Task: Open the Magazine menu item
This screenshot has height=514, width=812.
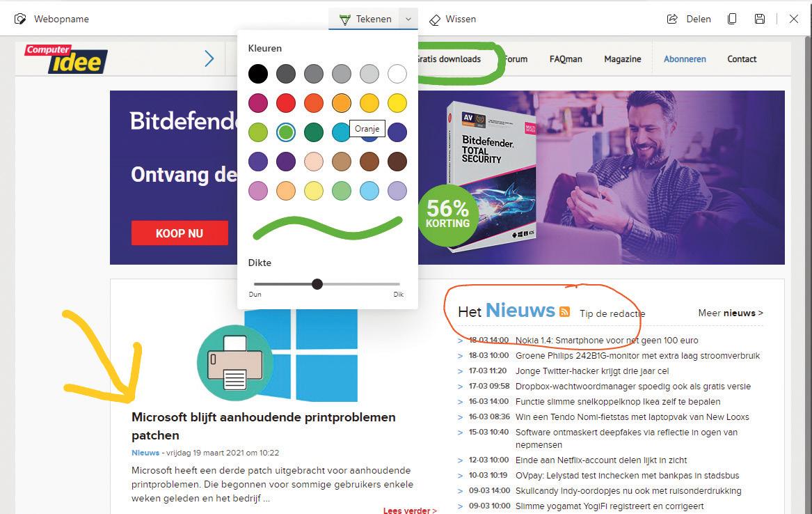Action: tap(623, 59)
